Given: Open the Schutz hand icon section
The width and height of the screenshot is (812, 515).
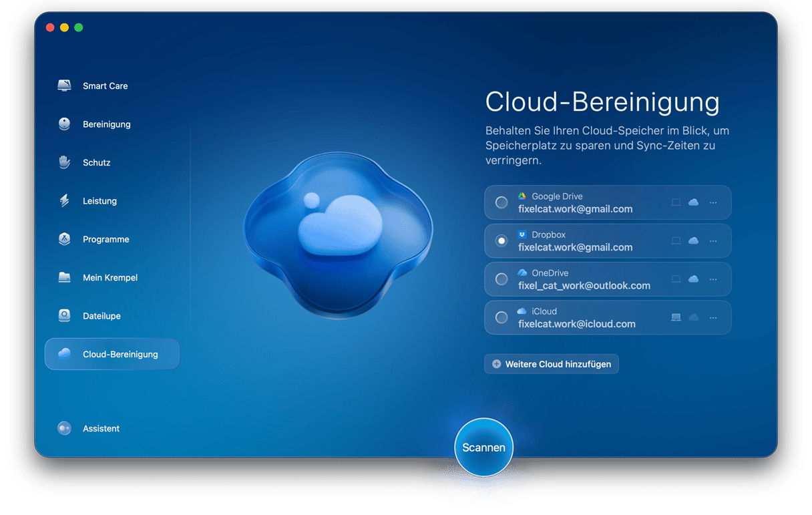Looking at the screenshot, I should (x=64, y=162).
